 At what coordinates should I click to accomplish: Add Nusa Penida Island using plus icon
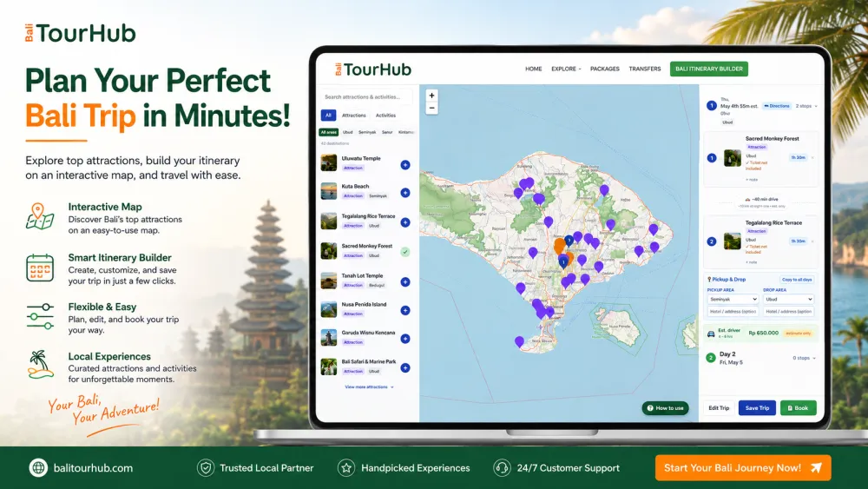[x=405, y=311]
